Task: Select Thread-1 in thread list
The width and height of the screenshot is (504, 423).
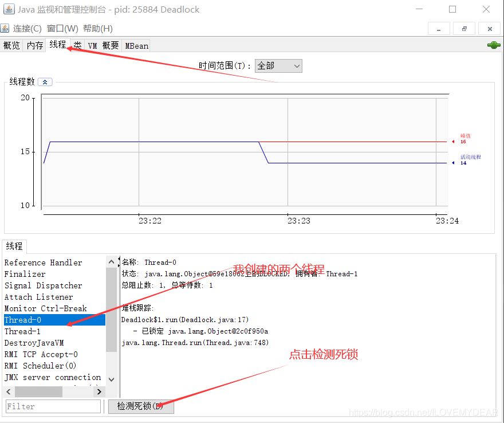Action: (54, 331)
